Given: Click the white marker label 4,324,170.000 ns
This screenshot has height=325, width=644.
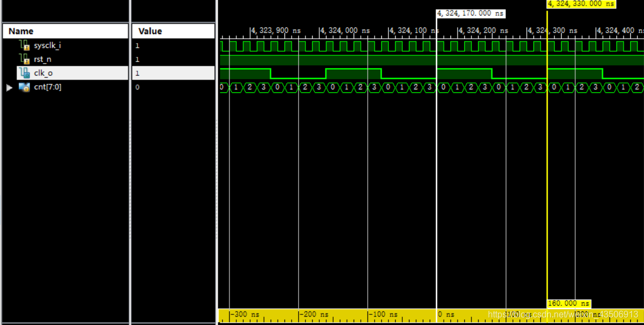Looking at the screenshot, I should pyautogui.click(x=470, y=13).
